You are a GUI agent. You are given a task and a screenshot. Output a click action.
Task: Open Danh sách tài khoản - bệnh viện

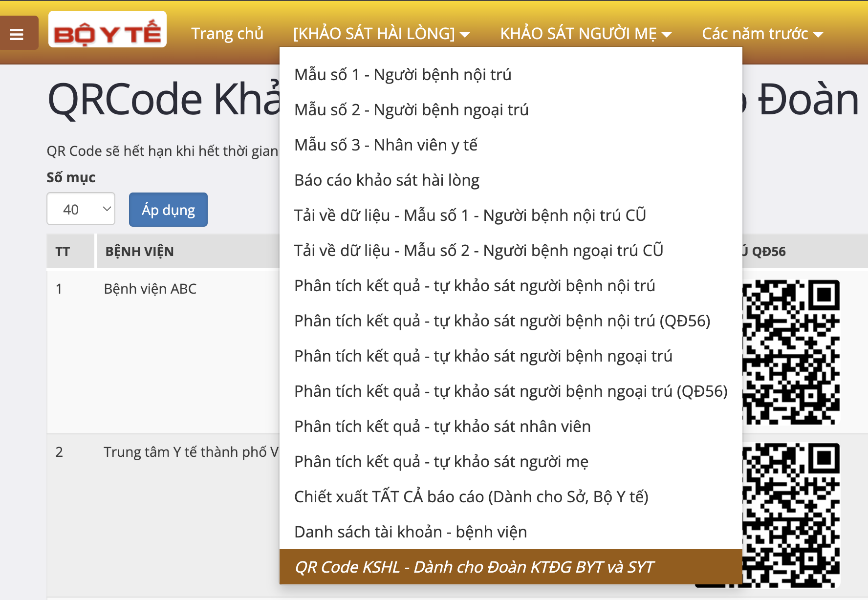click(411, 532)
